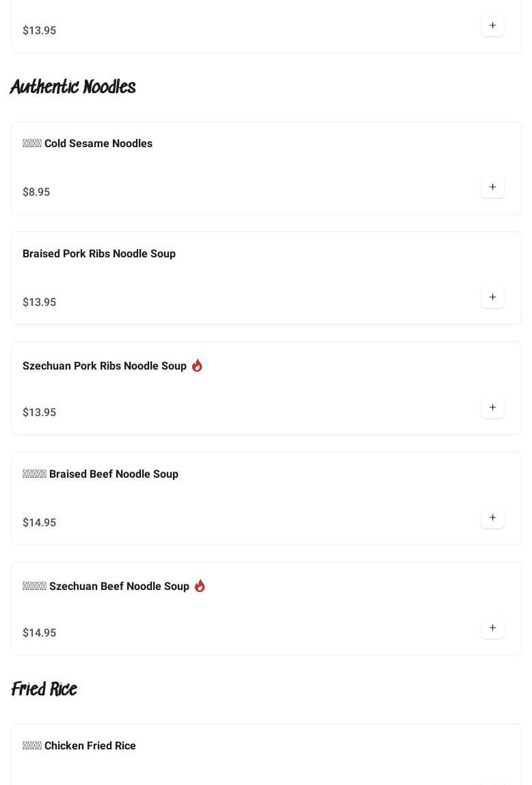Screen dimensions: 532x785
Task: Click $14.95 price under Szechuan Beef Noodle
Action: tap(40, 633)
